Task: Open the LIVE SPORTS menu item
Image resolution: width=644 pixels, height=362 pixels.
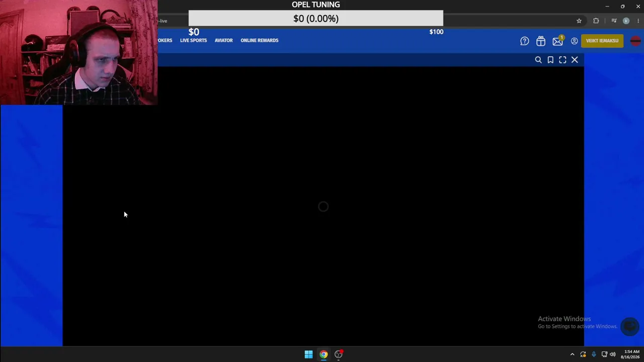Action: 193,40
